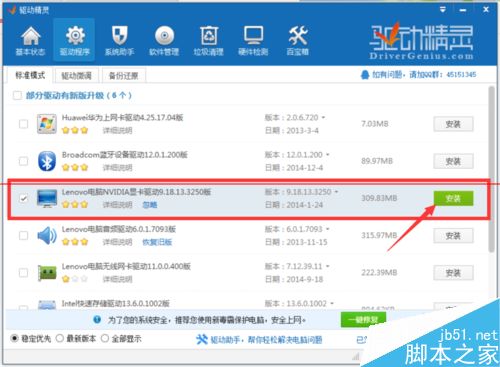Check the Huawei driver checkbox
Screen dimensions: 500x367
(x=23, y=124)
